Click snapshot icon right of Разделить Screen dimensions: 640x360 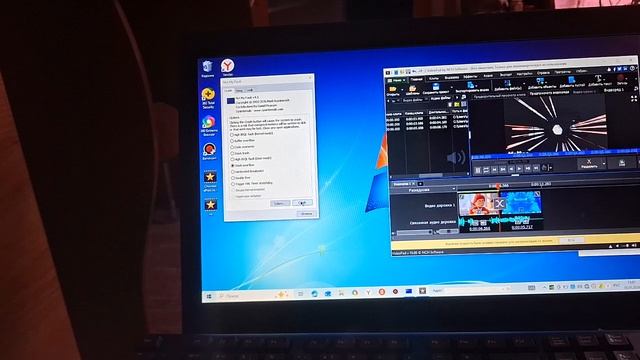click(x=621, y=163)
